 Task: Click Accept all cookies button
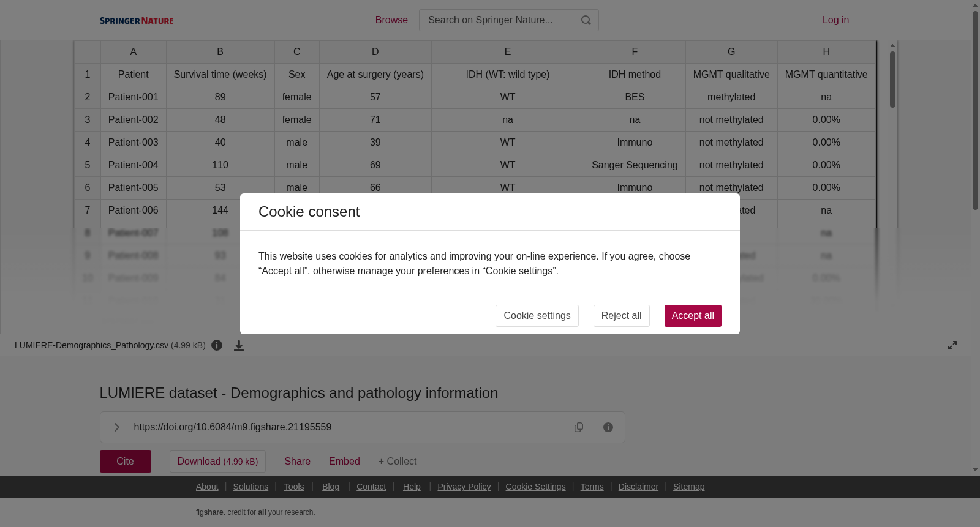coord(693,316)
